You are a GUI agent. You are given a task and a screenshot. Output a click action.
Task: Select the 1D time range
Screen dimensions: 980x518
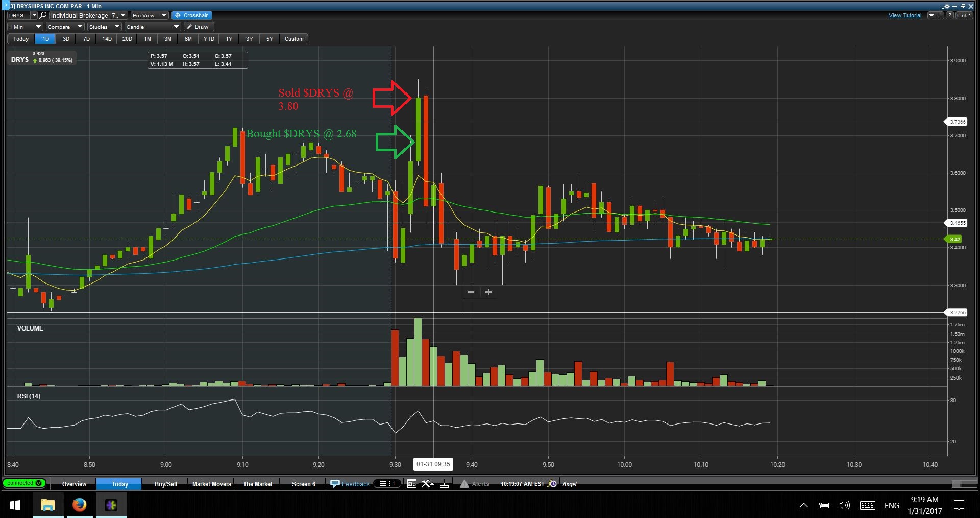45,39
